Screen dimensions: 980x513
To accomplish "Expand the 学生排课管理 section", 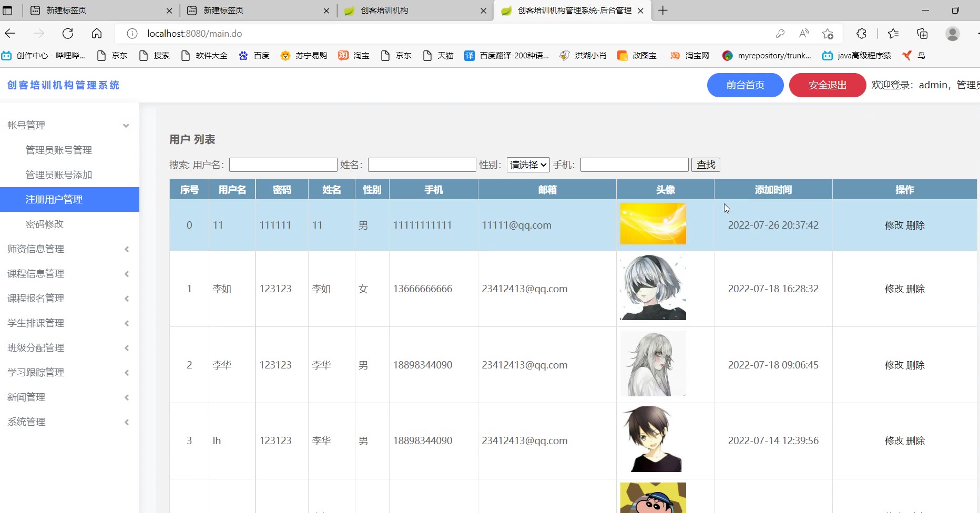I will coord(68,323).
